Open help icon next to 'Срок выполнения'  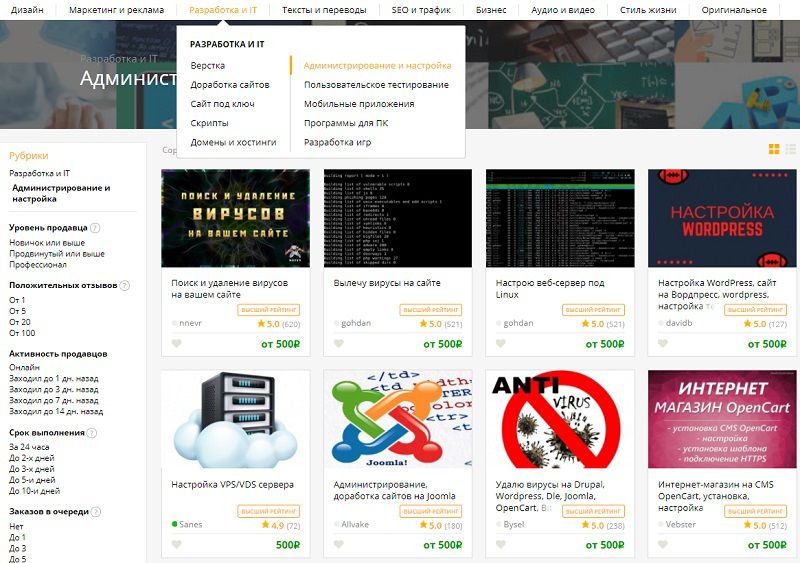[92, 433]
